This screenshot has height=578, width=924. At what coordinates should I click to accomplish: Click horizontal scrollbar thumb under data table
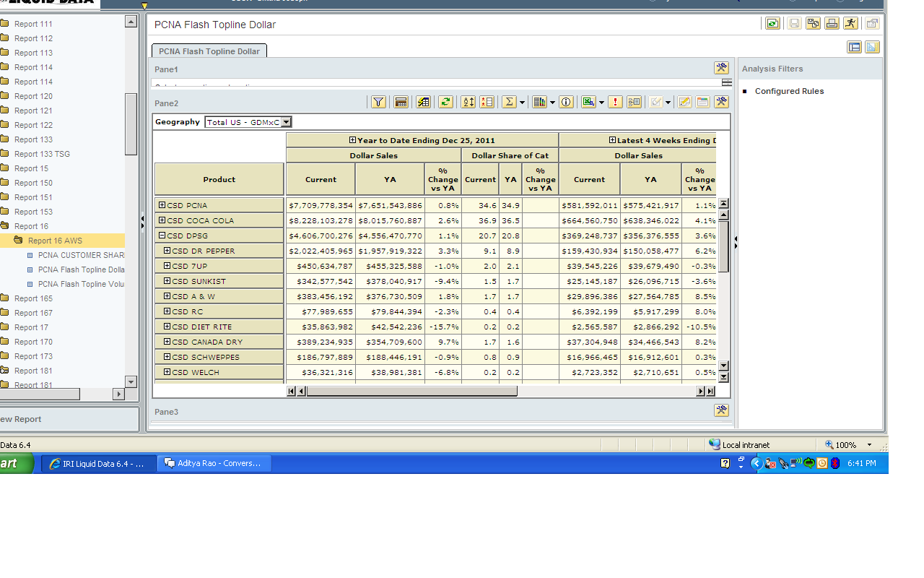coord(411,392)
